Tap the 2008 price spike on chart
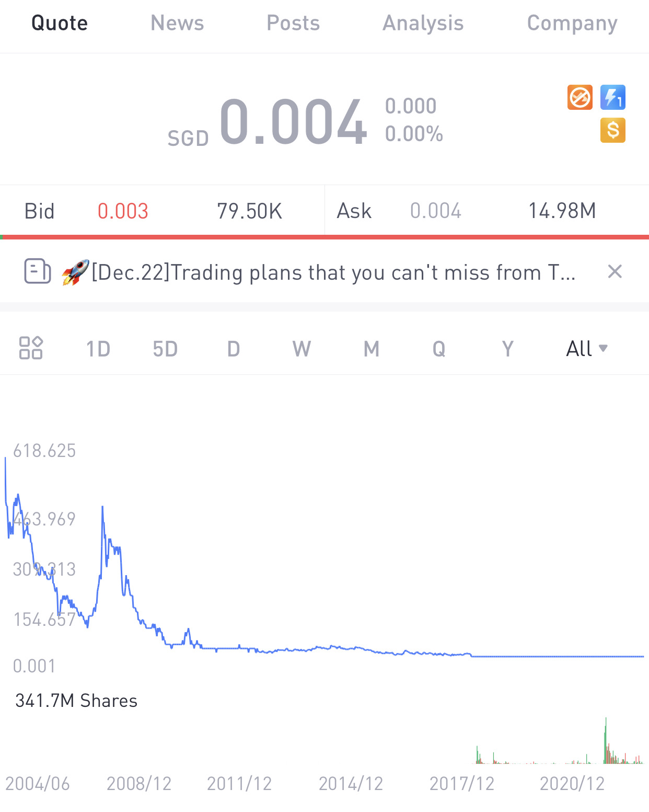 pyautogui.click(x=102, y=508)
